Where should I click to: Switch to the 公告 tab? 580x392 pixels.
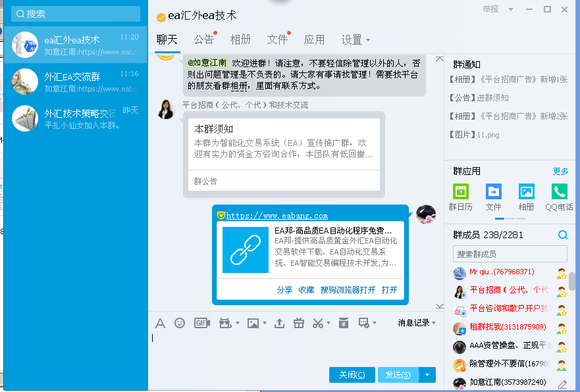tap(204, 39)
